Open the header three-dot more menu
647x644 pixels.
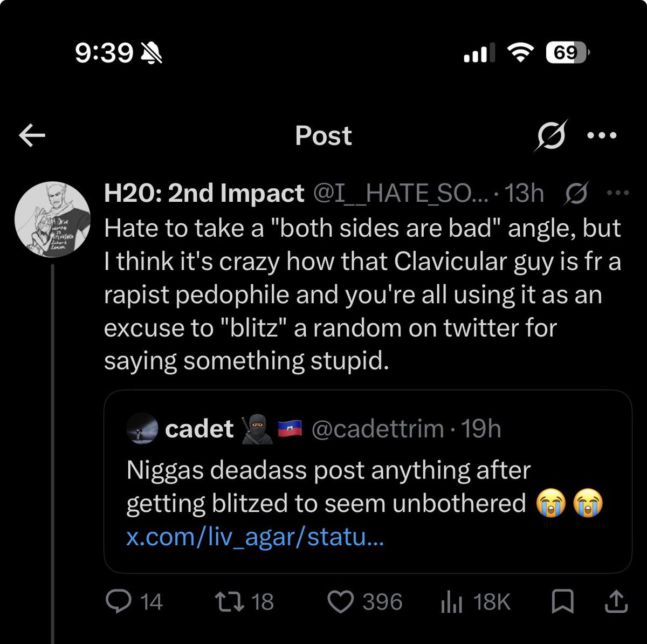[601, 135]
